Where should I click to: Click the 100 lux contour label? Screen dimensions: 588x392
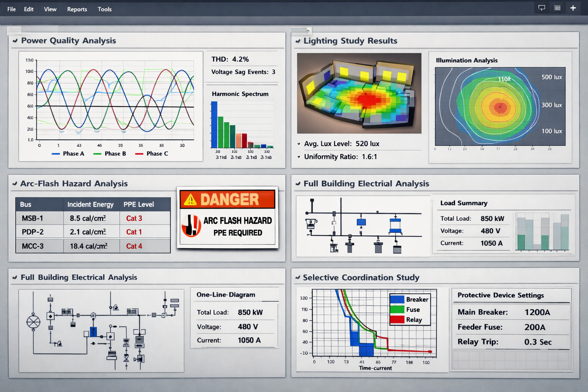click(x=552, y=131)
